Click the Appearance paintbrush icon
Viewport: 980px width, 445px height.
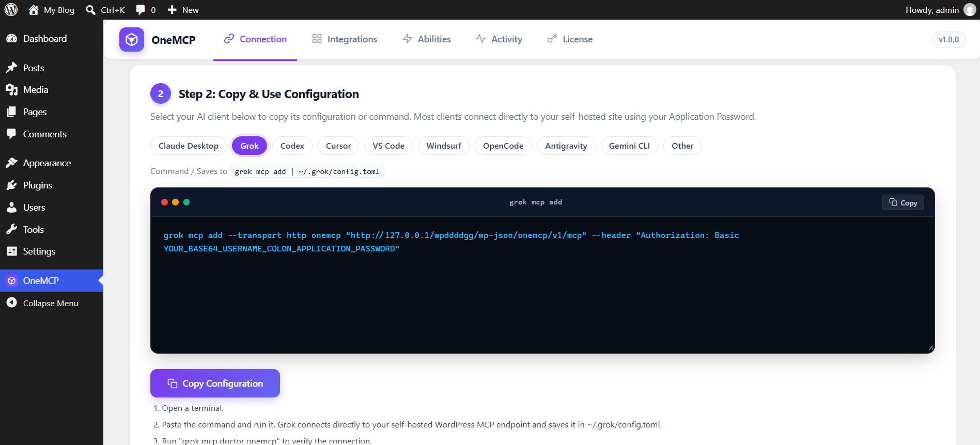click(11, 163)
